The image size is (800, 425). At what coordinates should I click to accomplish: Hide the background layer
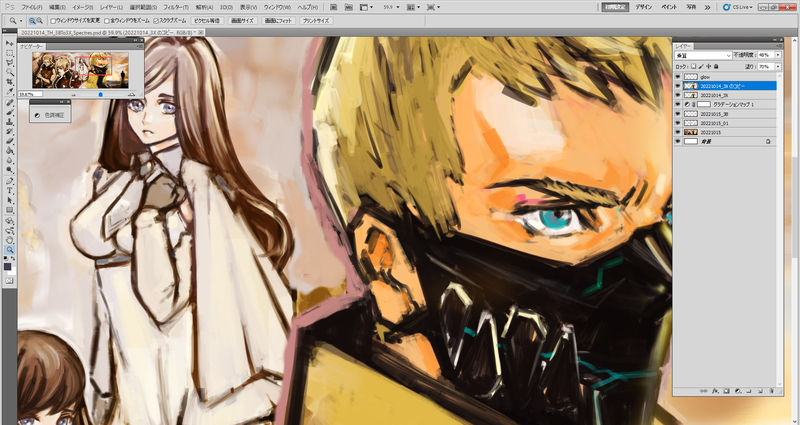pos(678,141)
